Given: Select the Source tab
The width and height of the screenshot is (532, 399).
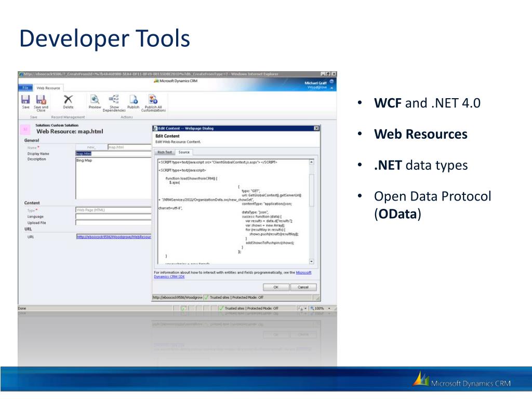Looking at the screenshot, I should point(184,152).
